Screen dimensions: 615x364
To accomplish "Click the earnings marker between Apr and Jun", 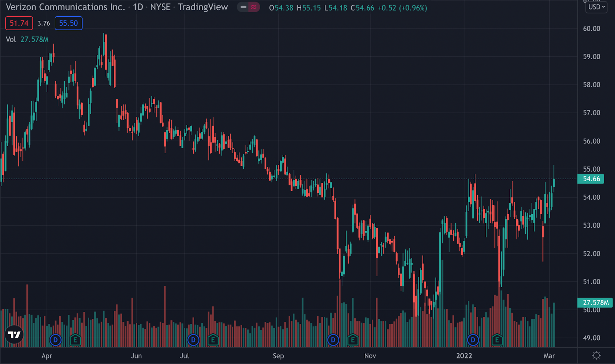I will 75,340.
